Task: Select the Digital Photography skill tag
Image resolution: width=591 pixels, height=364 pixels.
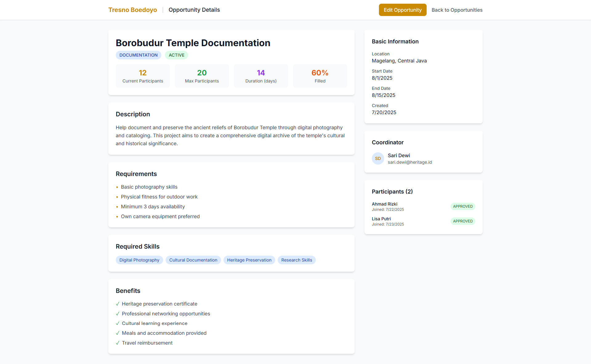Action: (x=139, y=260)
